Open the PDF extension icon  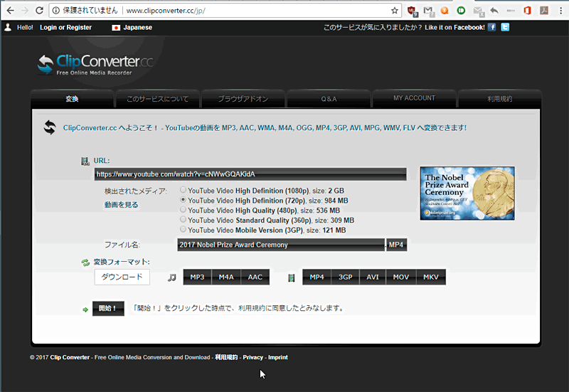coord(544,11)
